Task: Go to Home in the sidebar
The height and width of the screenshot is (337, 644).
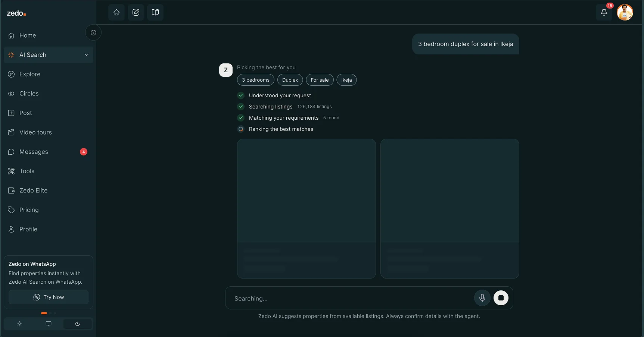Action: coord(49,35)
